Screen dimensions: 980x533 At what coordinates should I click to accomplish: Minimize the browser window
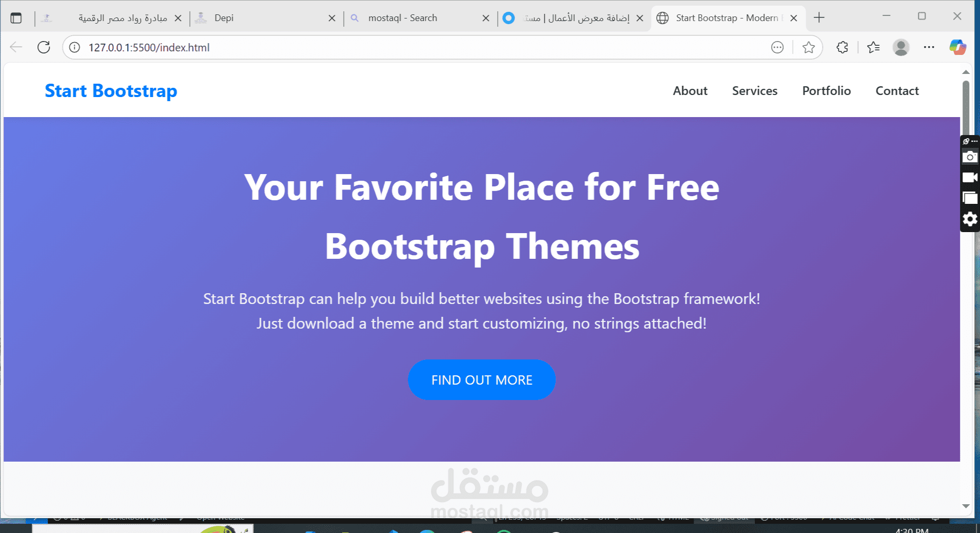coord(886,16)
